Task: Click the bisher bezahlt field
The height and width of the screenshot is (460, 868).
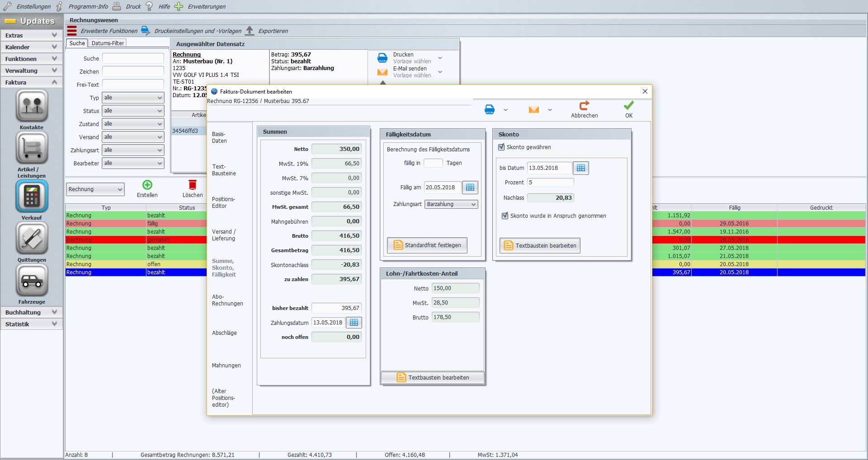Action: (x=336, y=308)
